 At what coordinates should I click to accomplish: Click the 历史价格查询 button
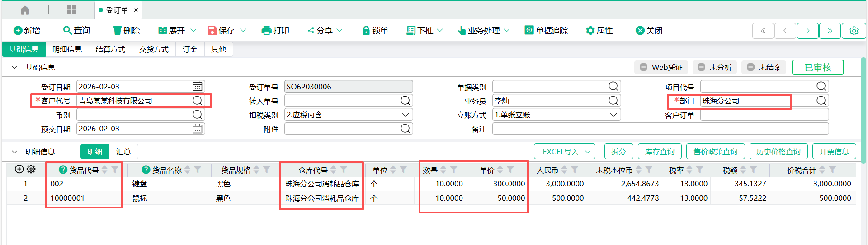pos(778,152)
